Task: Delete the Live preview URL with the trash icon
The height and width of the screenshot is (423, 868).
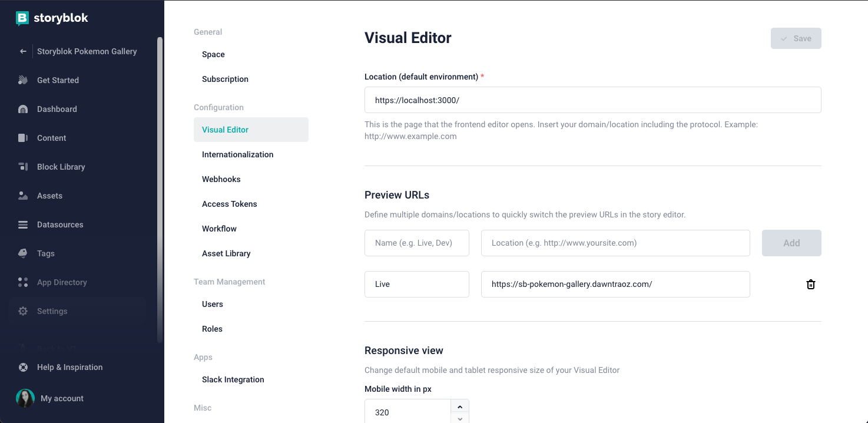Action: click(811, 284)
